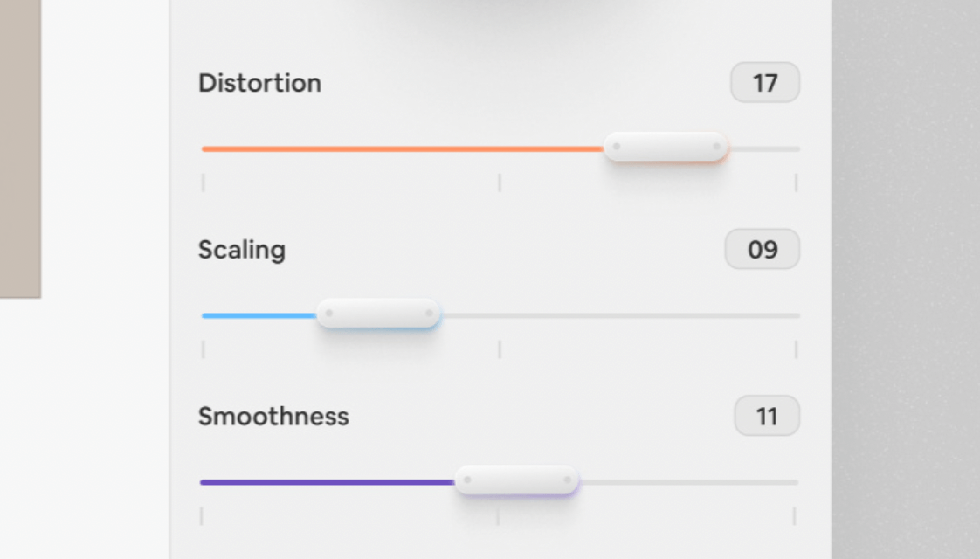
Task: Click the Smoothness label
Action: coord(273,416)
